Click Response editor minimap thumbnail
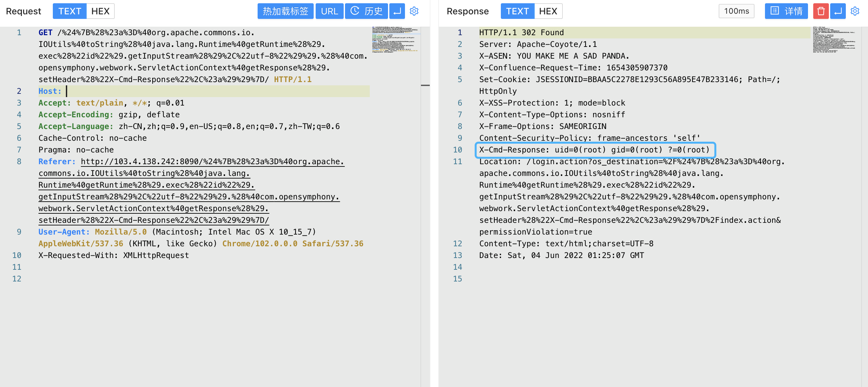The image size is (868, 387). click(834, 40)
